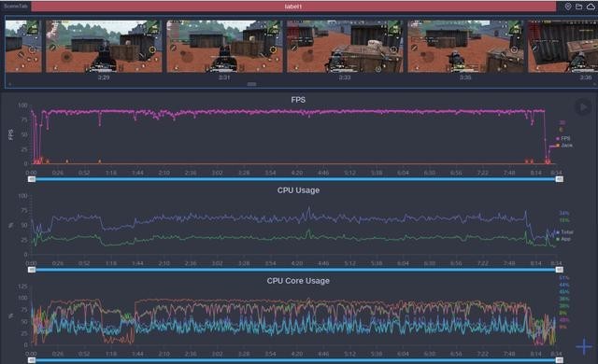Toggle the Total series in CPU legend
Screen dimensions: 598x364
(564, 231)
